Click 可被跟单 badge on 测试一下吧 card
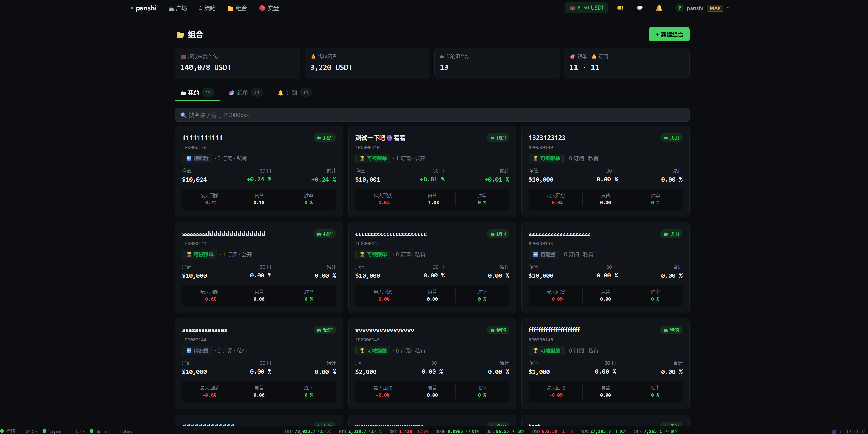 click(373, 158)
